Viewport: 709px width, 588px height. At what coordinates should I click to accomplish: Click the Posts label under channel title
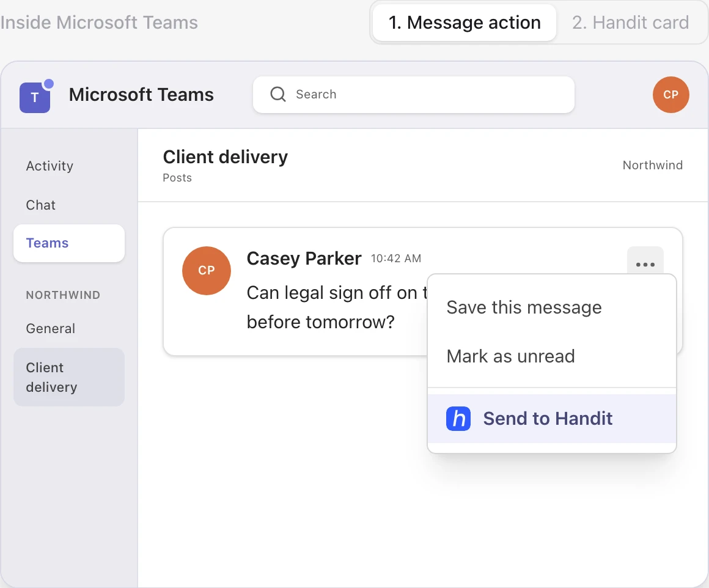(177, 178)
